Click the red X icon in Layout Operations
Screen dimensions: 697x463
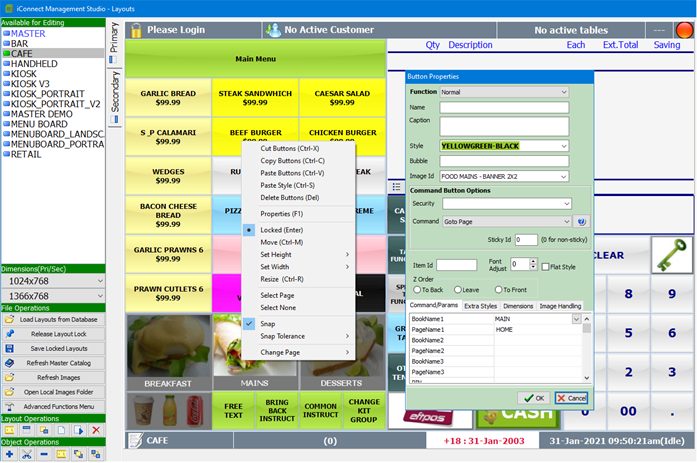click(96, 430)
